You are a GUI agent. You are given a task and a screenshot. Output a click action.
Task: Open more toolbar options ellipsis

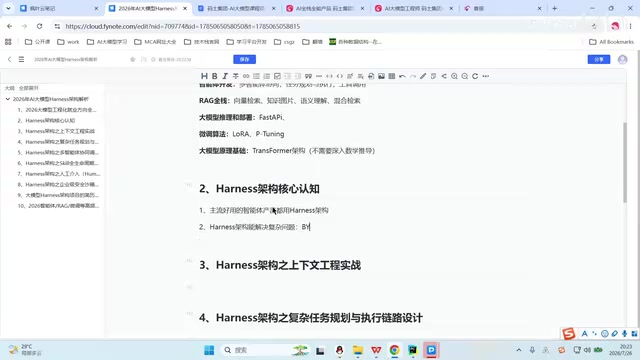[485, 76]
